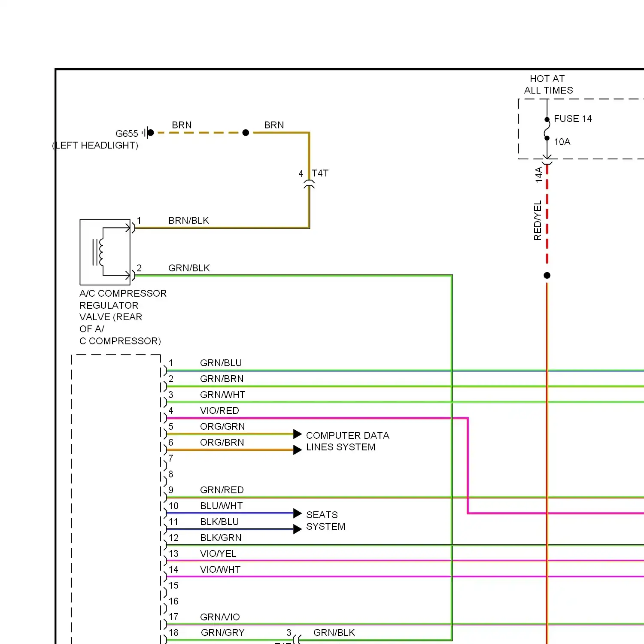Select the BLK/BLU wire label
644x644 pixels.
(219, 522)
